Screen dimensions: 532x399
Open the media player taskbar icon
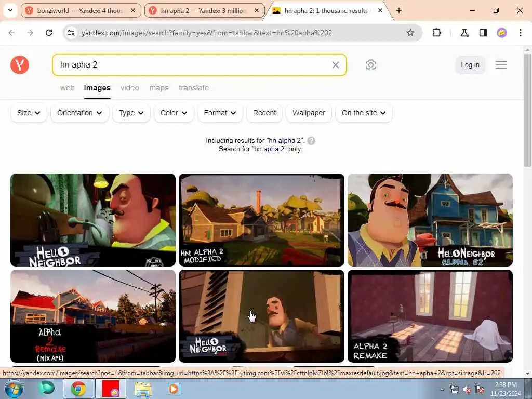tap(174, 389)
